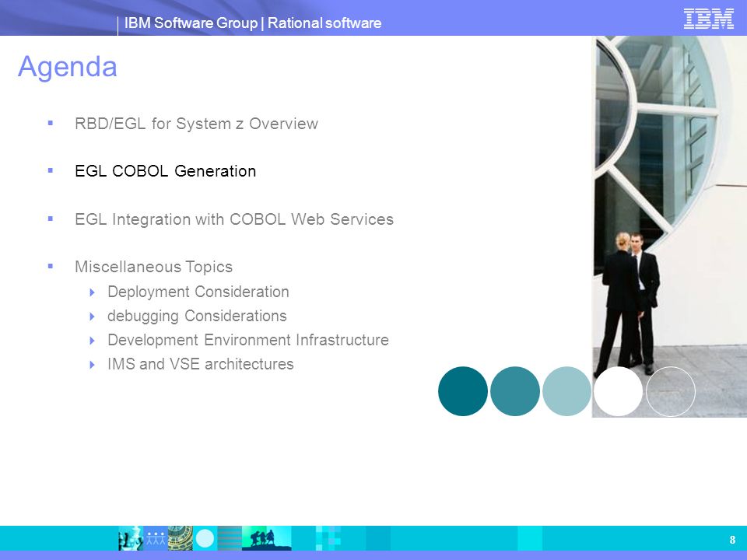
Task: Click the first footer thumbnail image
Action: [131, 538]
